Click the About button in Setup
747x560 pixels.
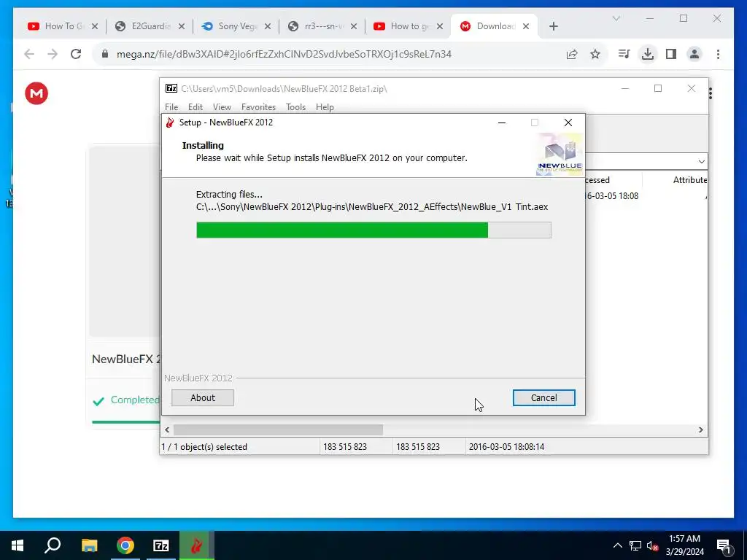(203, 397)
